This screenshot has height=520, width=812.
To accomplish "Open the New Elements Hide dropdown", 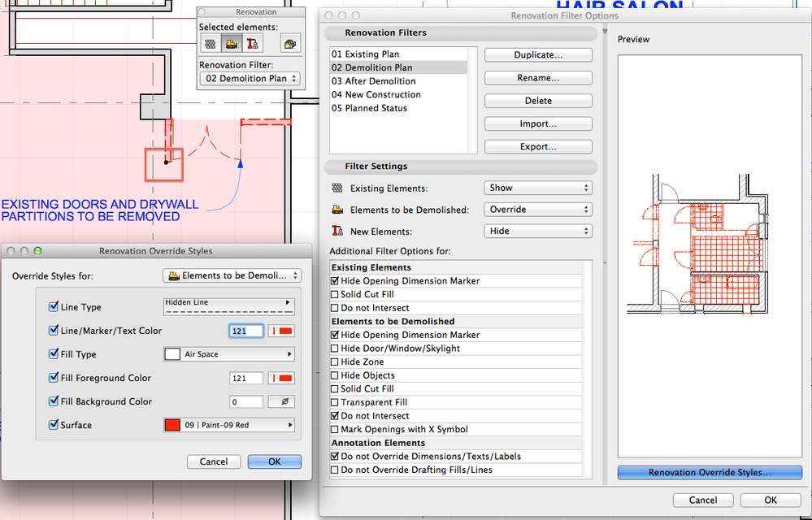I will pyautogui.click(x=537, y=231).
